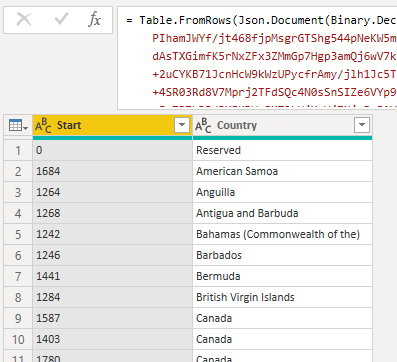Viewport: 397px width, 362px height.
Task: Select the cell containing 1242
Action: point(113,234)
